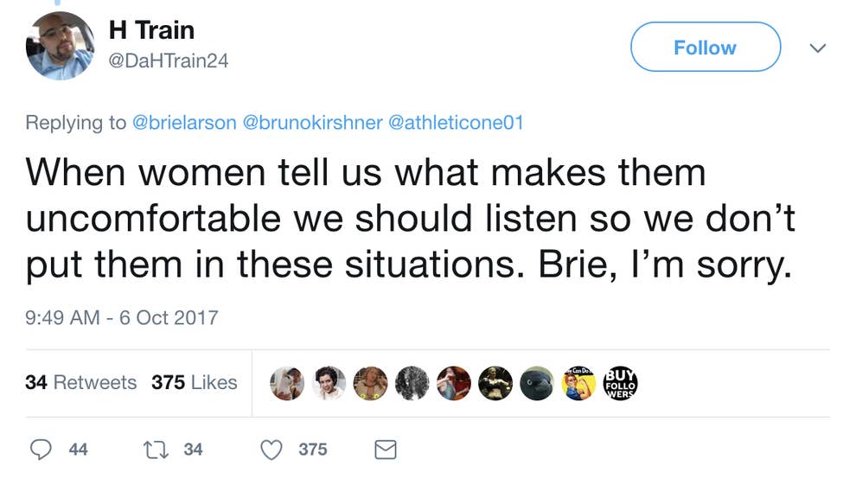Retweet this tweet using the arrows icon
Image resolution: width=856 pixels, height=504 pixels.
[x=157, y=449]
